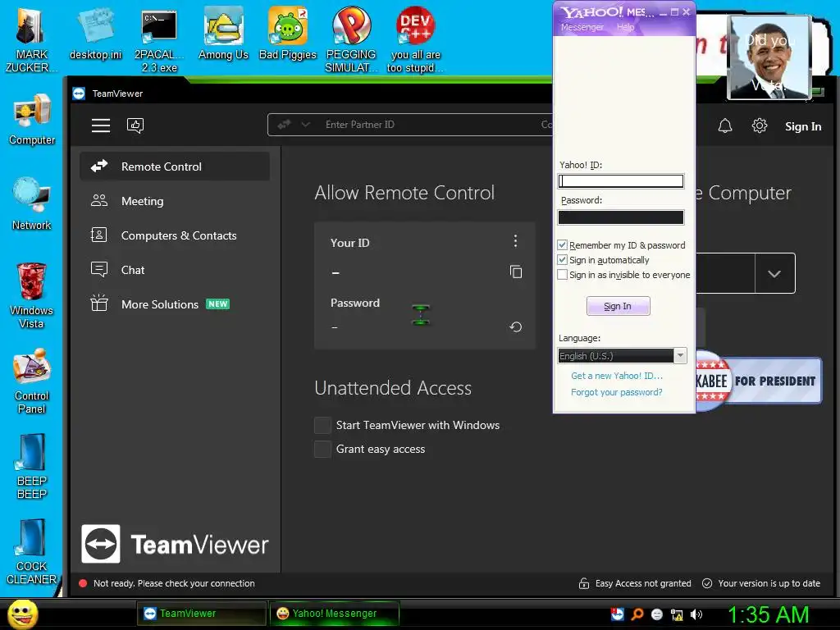Screen dimensions: 840x630
Task: Select the 2PACAL 2.3.exe desktop icon
Action: point(159,40)
